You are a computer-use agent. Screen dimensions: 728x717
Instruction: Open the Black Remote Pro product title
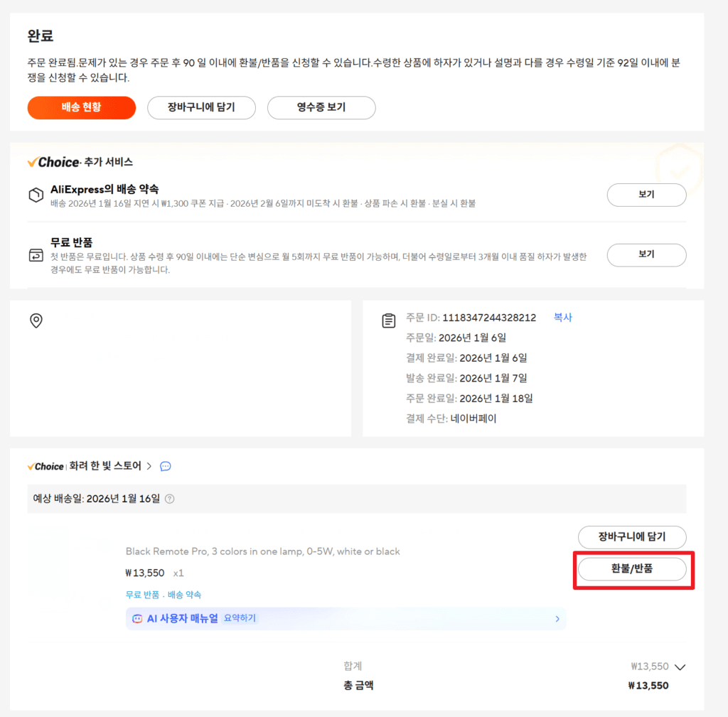click(x=262, y=551)
